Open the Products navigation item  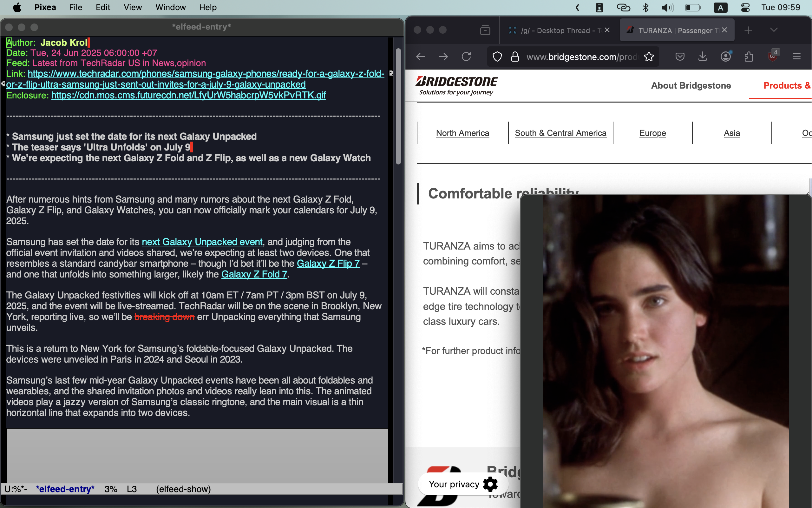tap(787, 86)
